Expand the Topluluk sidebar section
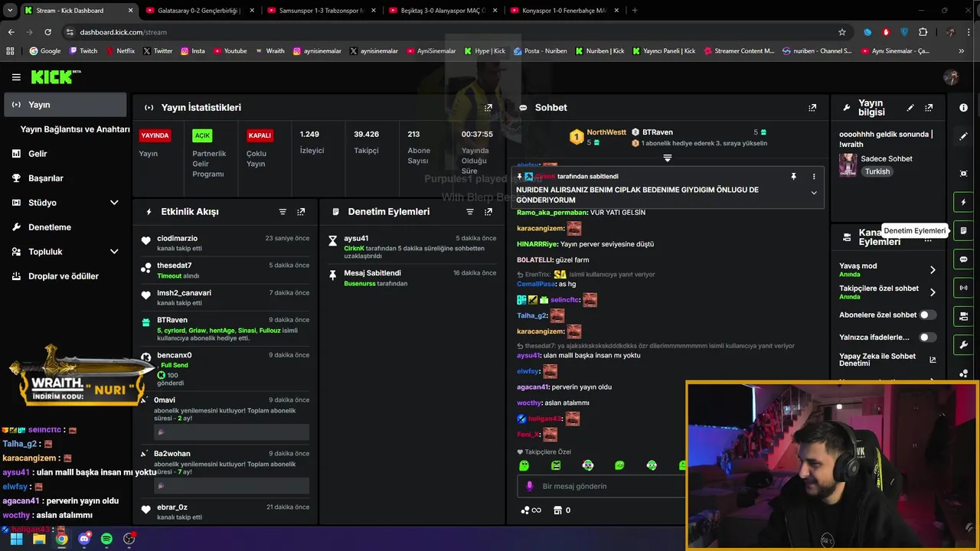 [x=114, y=252]
